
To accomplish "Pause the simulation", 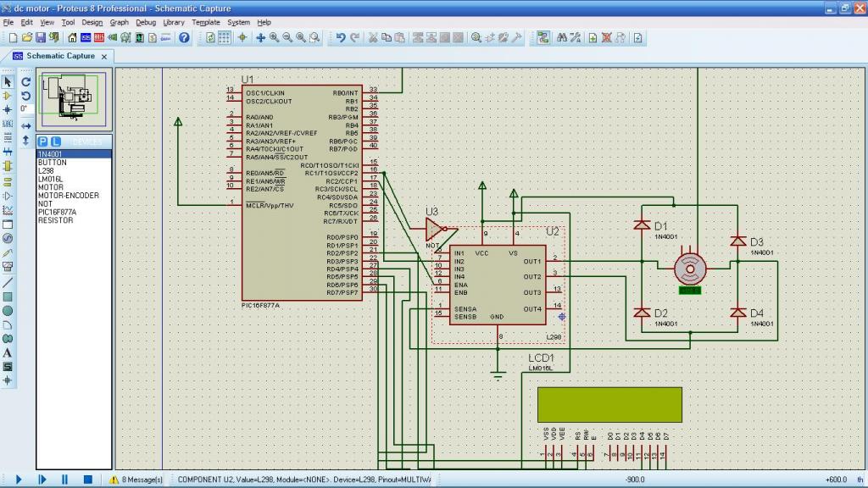I will point(64,480).
